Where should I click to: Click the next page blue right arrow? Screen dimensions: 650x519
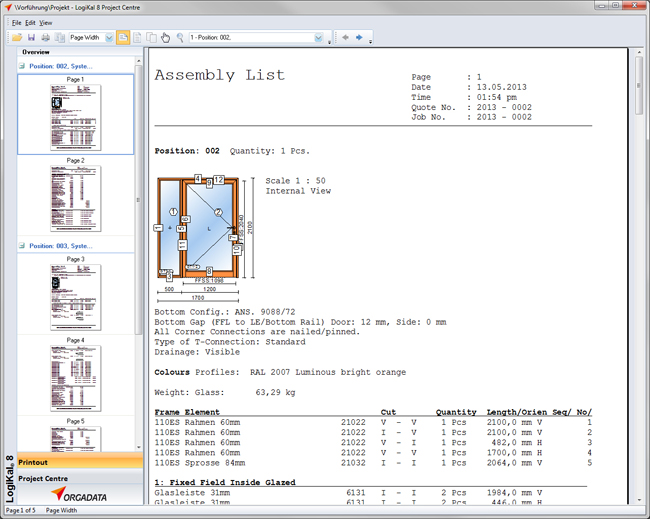point(359,38)
